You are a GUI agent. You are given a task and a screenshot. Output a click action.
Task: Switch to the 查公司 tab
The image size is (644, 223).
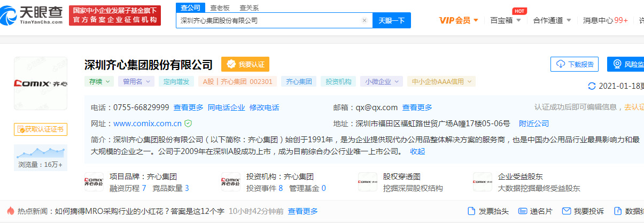click(190, 7)
